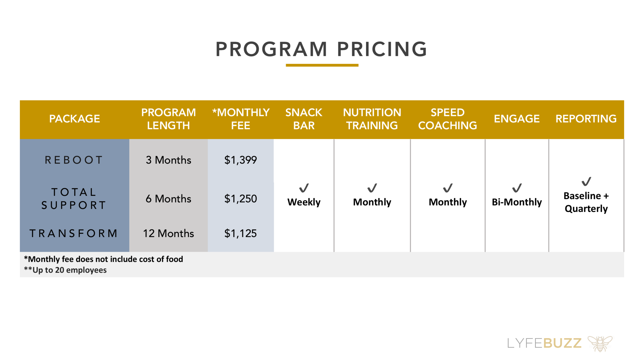
Task: Click the 12 Months program length
Action: pos(168,234)
